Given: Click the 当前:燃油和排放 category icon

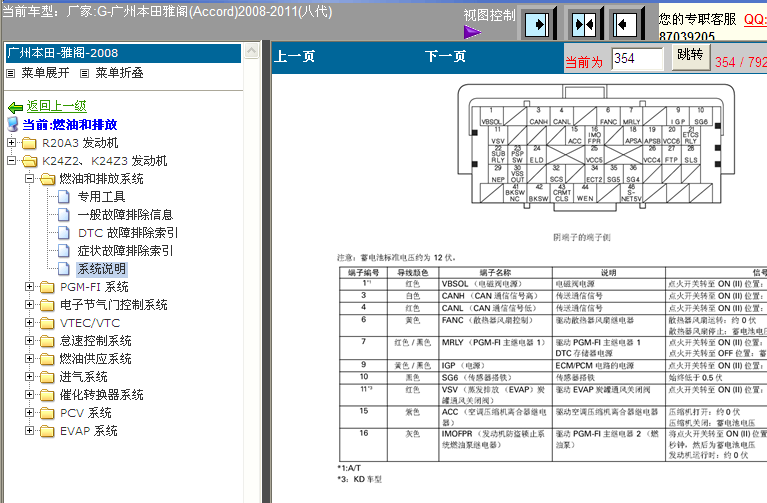Looking at the screenshot, I should coord(13,124).
